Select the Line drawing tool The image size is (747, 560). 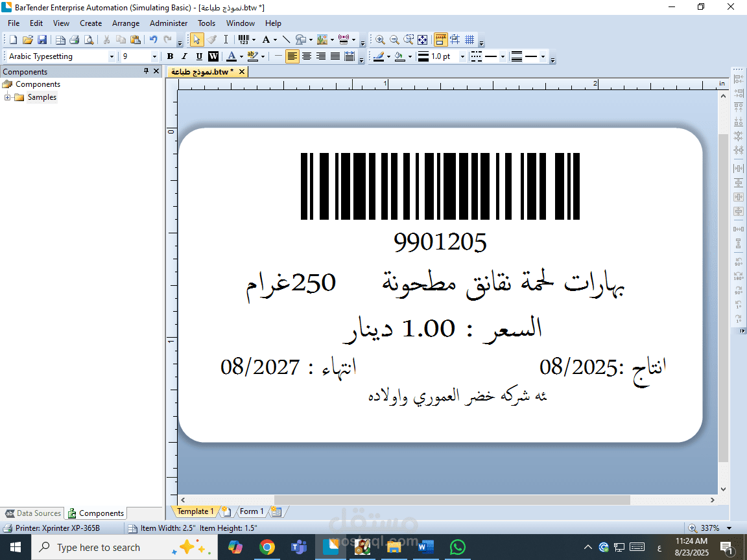coord(286,40)
